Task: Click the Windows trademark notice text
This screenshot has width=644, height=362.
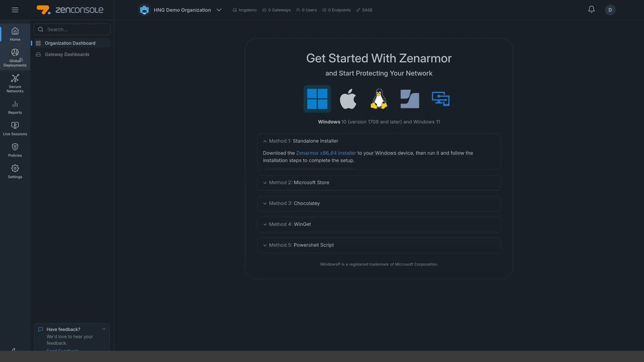Action: coord(379,264)
